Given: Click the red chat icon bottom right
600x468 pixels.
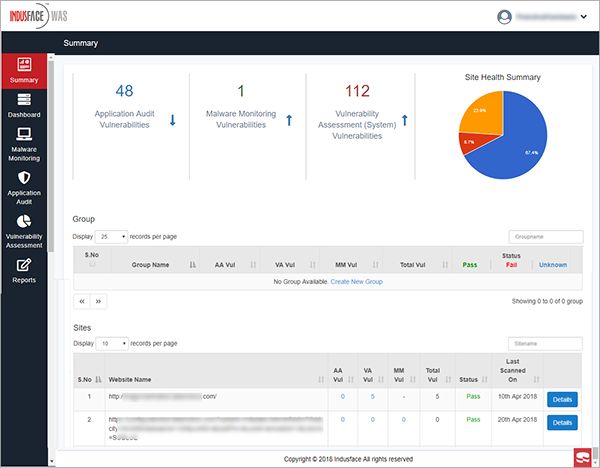Looking at the screenshot, I should (582, 456).
